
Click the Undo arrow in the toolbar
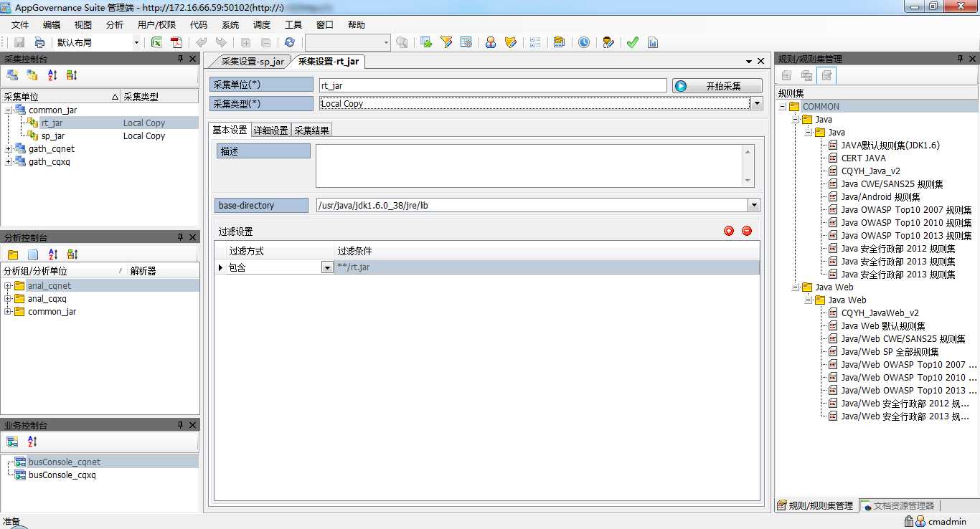coord(202,43)
